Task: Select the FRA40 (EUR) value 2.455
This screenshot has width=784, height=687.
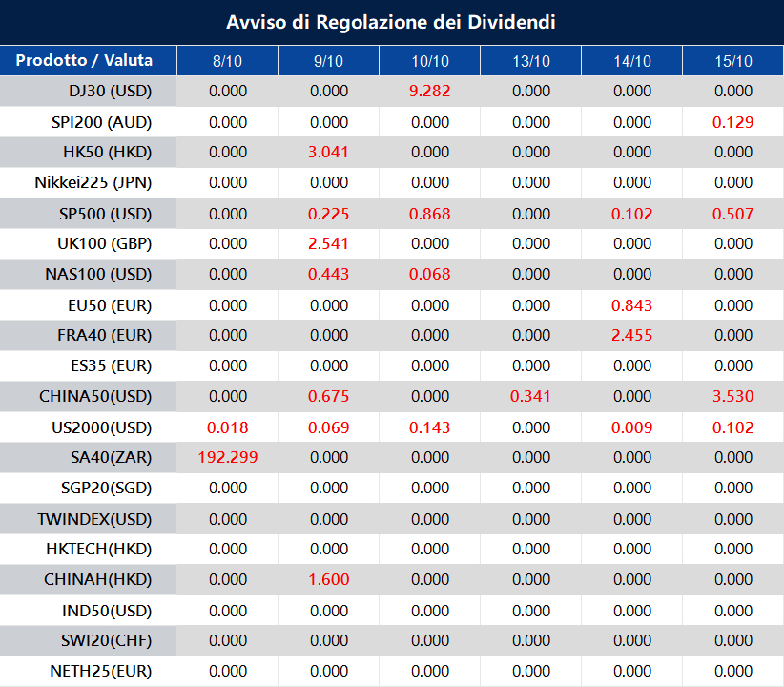Action: (632, 335)
